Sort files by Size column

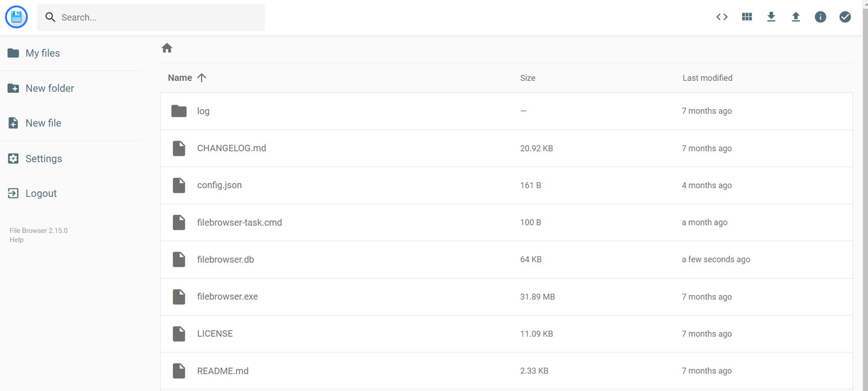(x=527, y=78)
